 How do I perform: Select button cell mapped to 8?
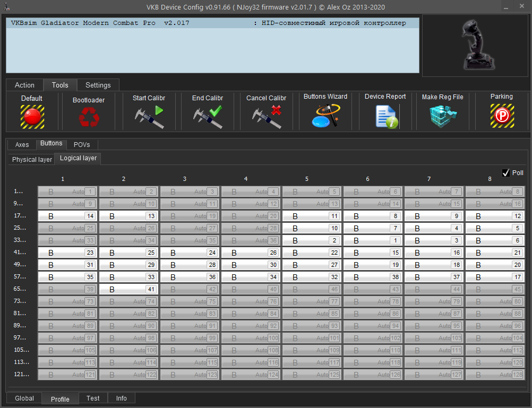(373, 216)
